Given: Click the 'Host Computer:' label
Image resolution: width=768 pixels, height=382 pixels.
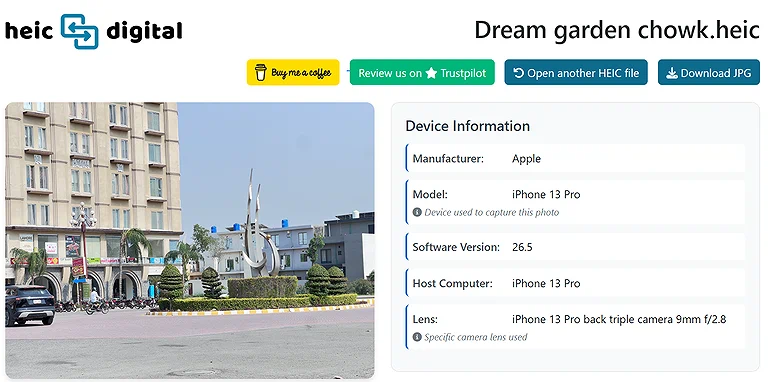Looking at the screenshot, I should coord(452,283).
